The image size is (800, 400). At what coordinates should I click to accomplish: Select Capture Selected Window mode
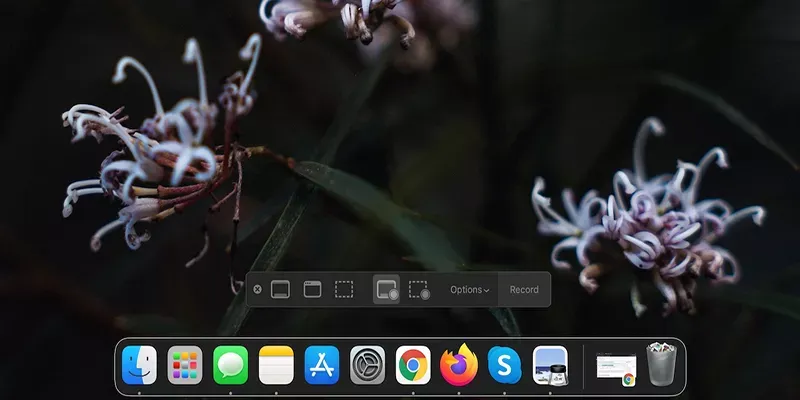click(312, 290)
